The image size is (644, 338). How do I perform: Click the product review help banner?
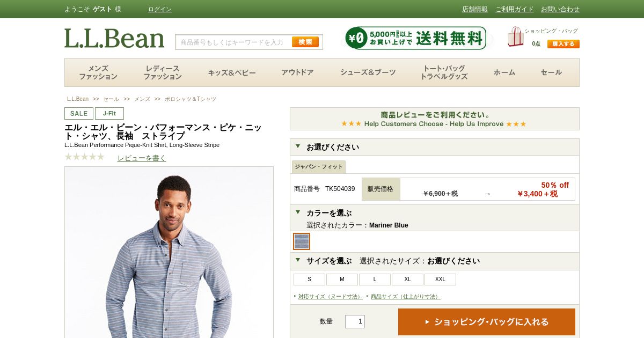click(435, 119)
